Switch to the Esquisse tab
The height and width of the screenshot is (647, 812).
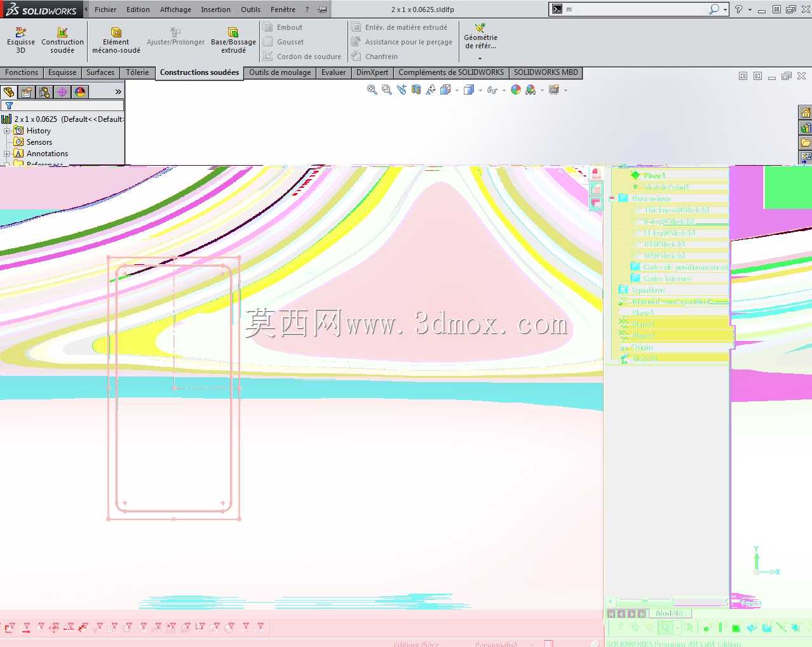coord(62,72)
